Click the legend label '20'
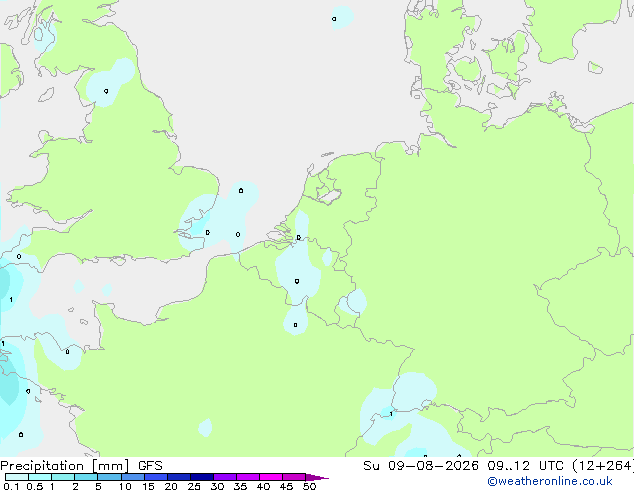This screenshot has width=634, height=490. tap(171, 486)
